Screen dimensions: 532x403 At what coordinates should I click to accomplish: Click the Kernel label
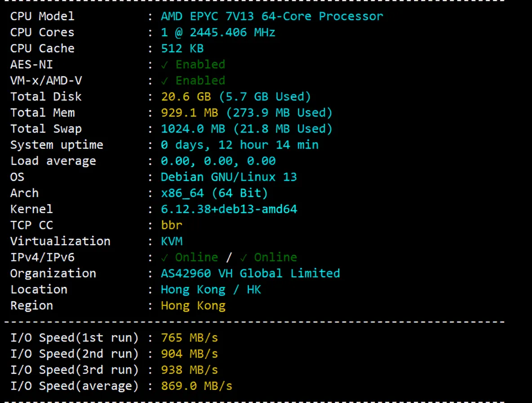31,209
